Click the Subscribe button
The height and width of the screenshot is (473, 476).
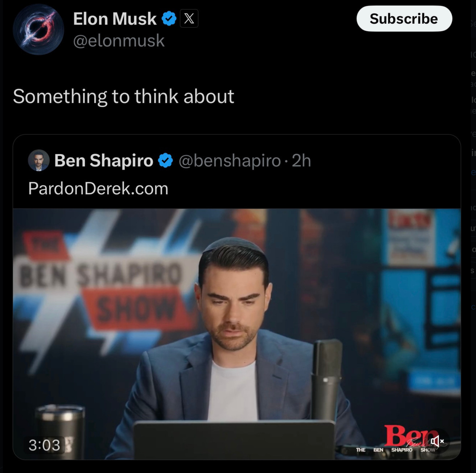404,19
